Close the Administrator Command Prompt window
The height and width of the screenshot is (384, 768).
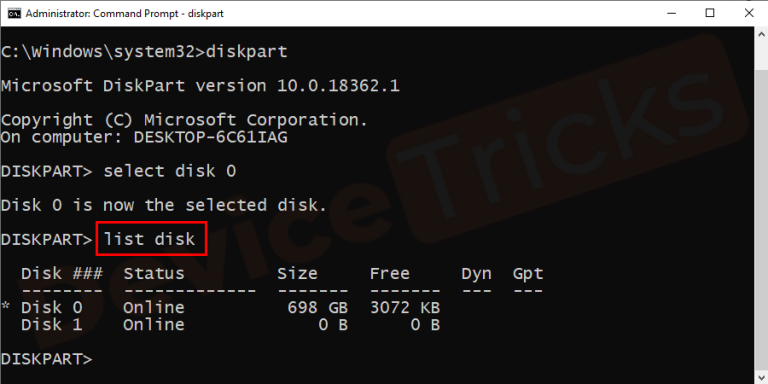point(748,13)
